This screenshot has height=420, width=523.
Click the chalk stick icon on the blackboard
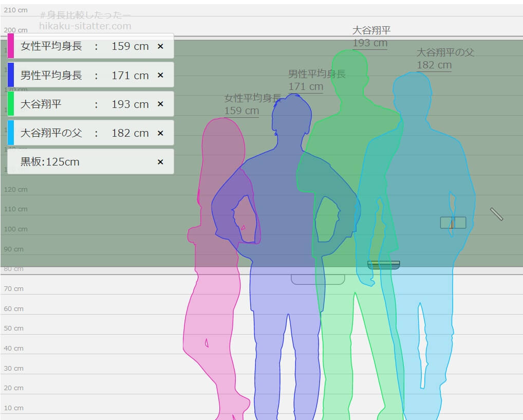496,214
